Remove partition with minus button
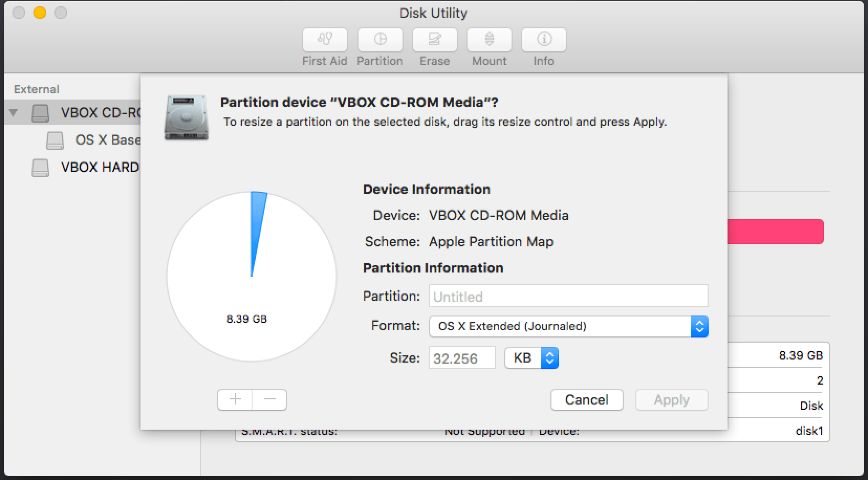The image size is (868, 480). 269,400
